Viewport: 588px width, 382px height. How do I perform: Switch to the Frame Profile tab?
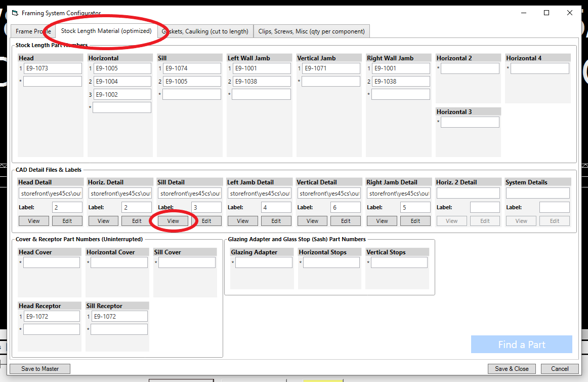pyautogui.click(x=33, y=31)
